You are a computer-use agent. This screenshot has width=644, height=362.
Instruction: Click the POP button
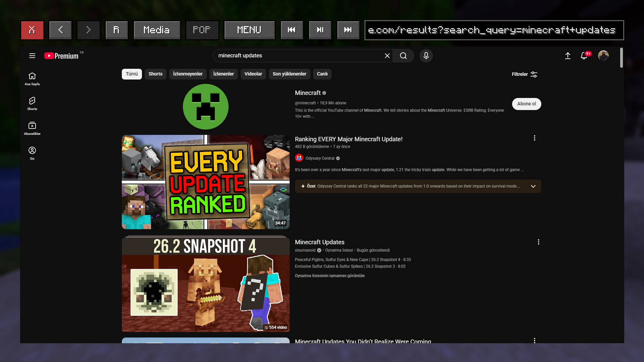pos(202,30)
